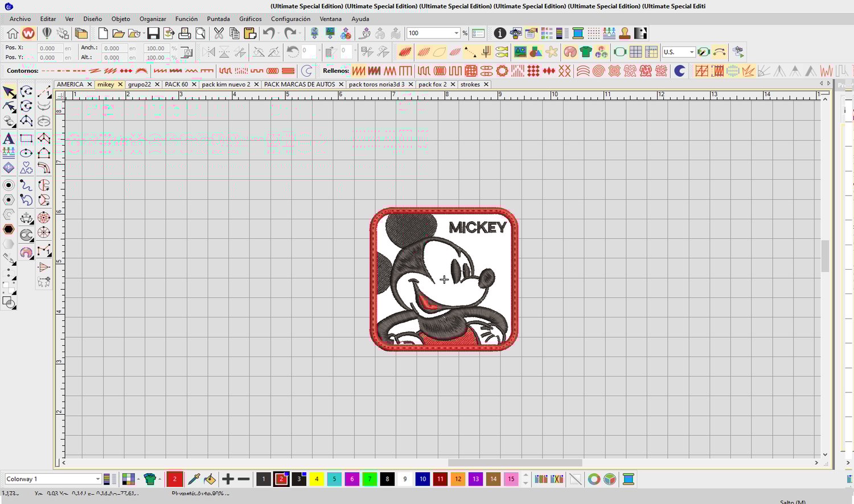Click the printer icon
The width and height of the screenshot is (854, 504).
click(x=184, y=33)
